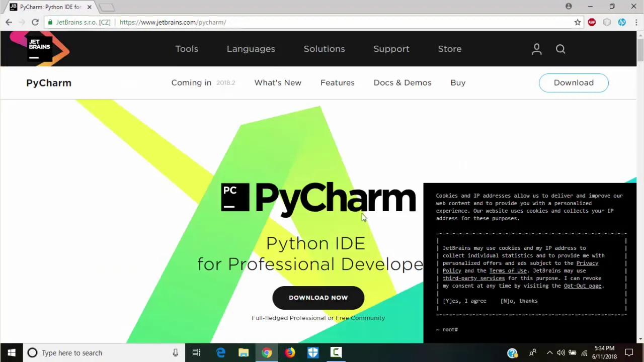Click the JetBrains logo

click(x=39, y=49)
